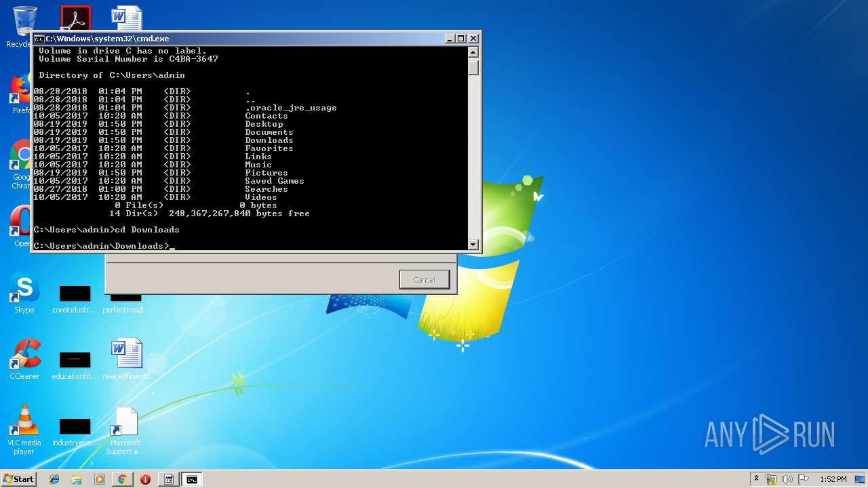The image size is (868, 488).
Task: Click the 'Pictures' directory entry
Action: click(x=267, y=173)
